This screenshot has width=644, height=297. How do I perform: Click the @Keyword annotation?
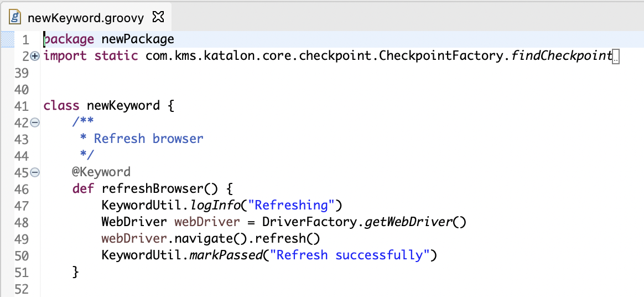[x=101, y=172]
